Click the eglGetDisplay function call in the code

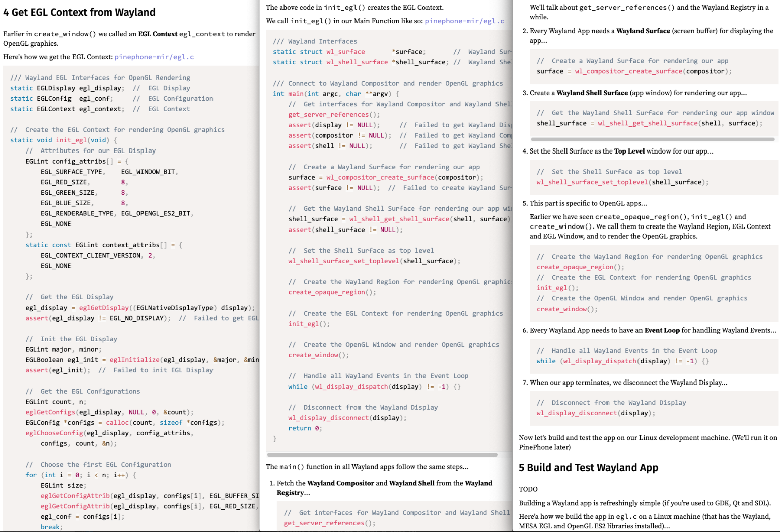point(104,308)
